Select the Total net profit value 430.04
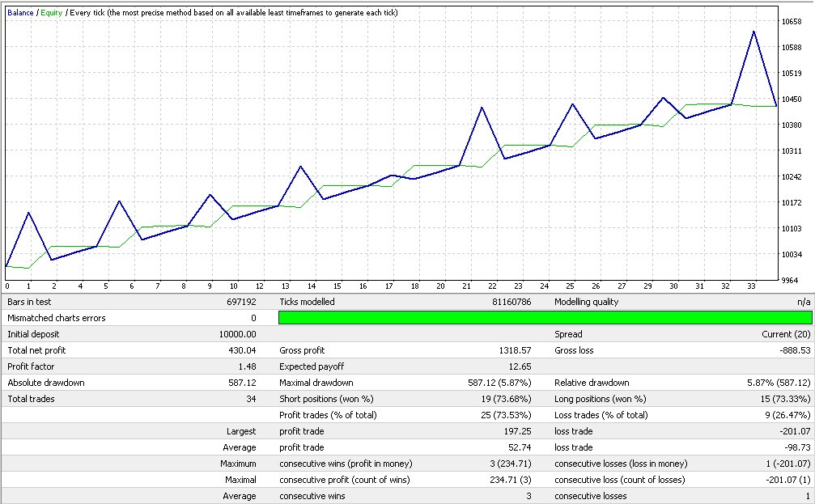 click(242, 350)
